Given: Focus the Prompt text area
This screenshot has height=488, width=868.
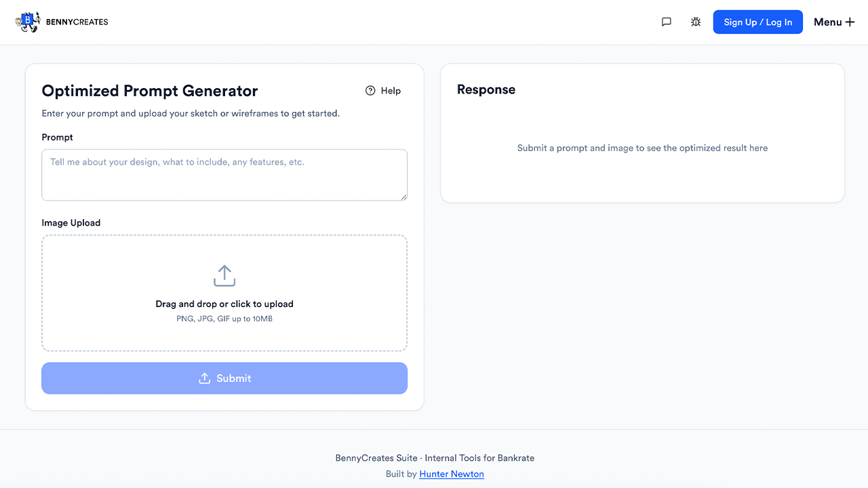Looking at the screenshot, I should (224, 175).
